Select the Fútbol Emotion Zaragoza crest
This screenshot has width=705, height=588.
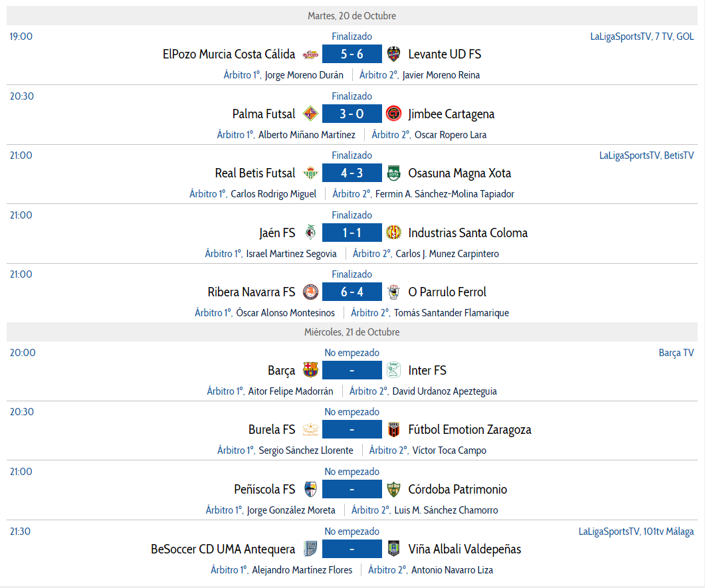(393, 429)
